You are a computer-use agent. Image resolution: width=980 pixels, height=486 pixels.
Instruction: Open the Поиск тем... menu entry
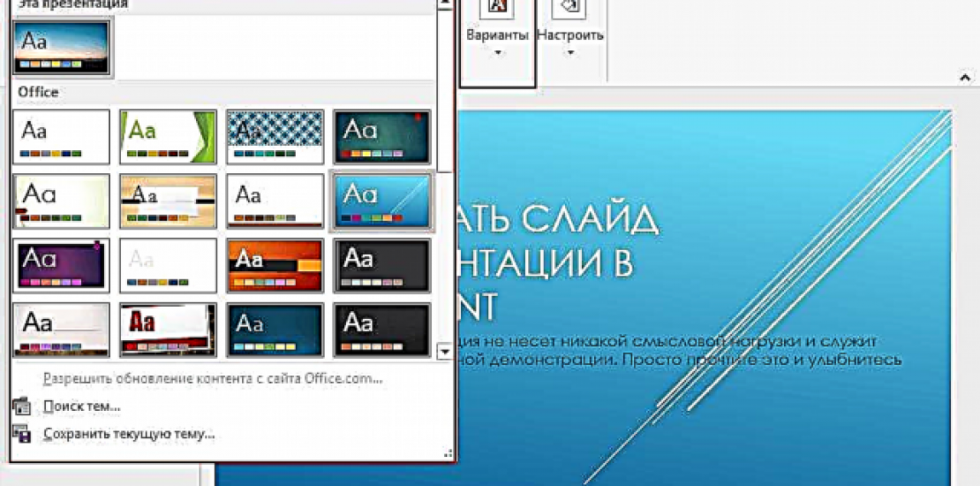[x=81, y=406]
